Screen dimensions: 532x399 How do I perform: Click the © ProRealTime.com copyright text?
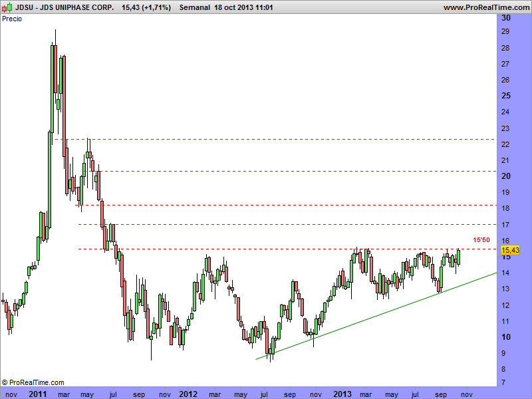pos(33,382)
